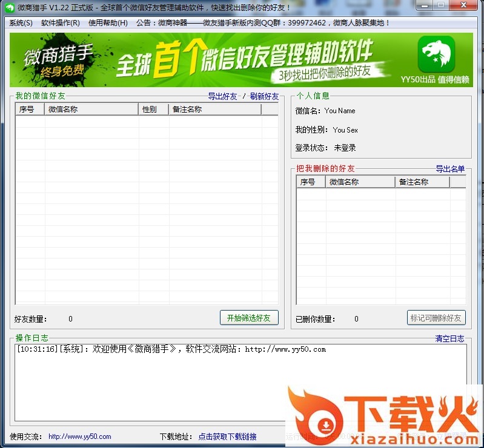Click 性别 column header in friends list

(153, 109)
